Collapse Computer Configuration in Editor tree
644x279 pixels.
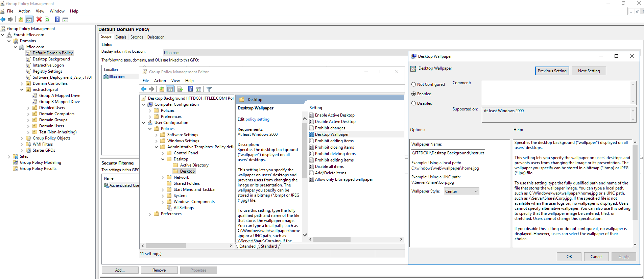[144, 104]
